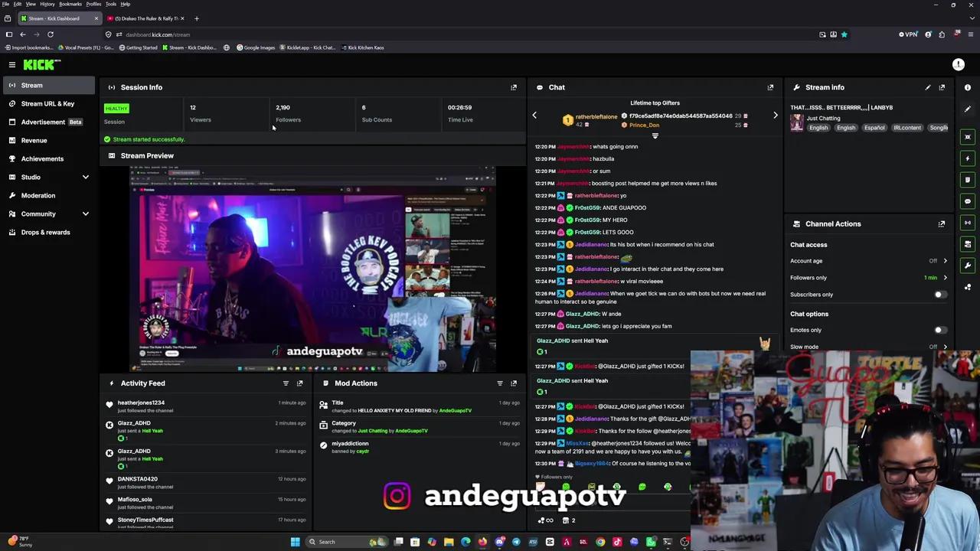Go back with the browser back arrow

[x=23, y=34]
